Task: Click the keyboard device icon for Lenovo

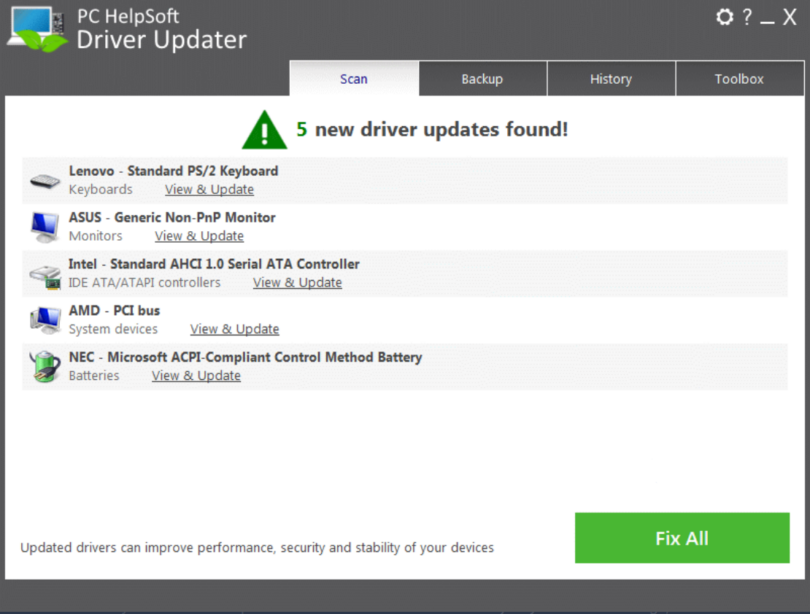Action: pyautogui.click(x=43, y=179)
